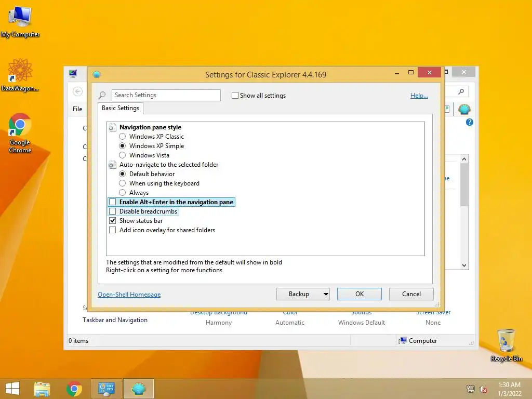Enable Alt+Enter in the navigation pane
The height and width of the screenshot is (399, 532).
coord(113,202)
